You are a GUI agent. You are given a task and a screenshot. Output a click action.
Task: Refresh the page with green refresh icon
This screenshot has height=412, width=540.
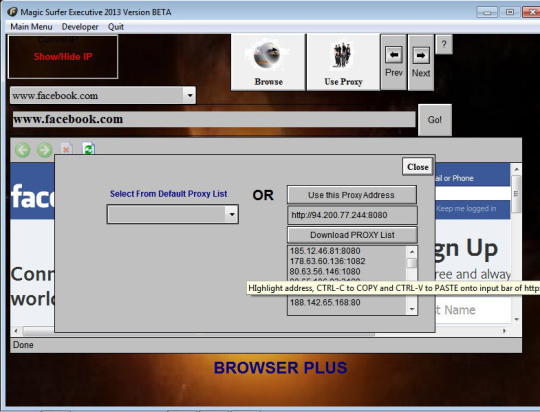pyautogui.click(x=89, y=149)
